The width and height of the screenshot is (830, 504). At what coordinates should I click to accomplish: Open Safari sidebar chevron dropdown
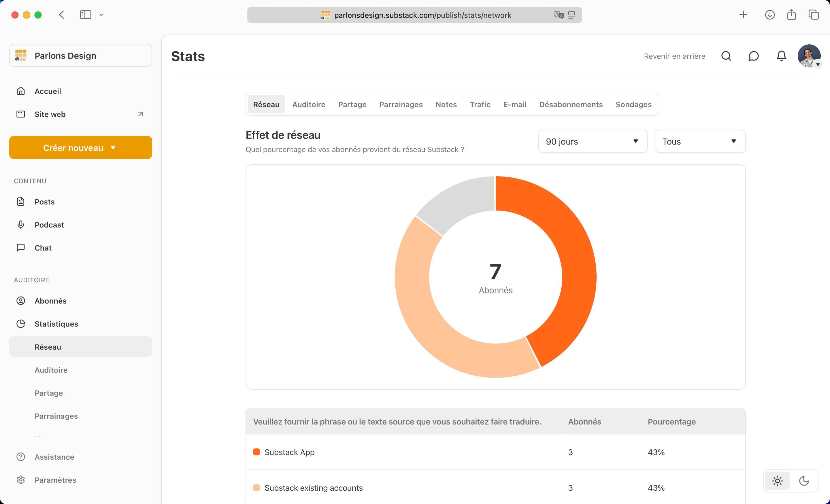click(x=101, y=15)
